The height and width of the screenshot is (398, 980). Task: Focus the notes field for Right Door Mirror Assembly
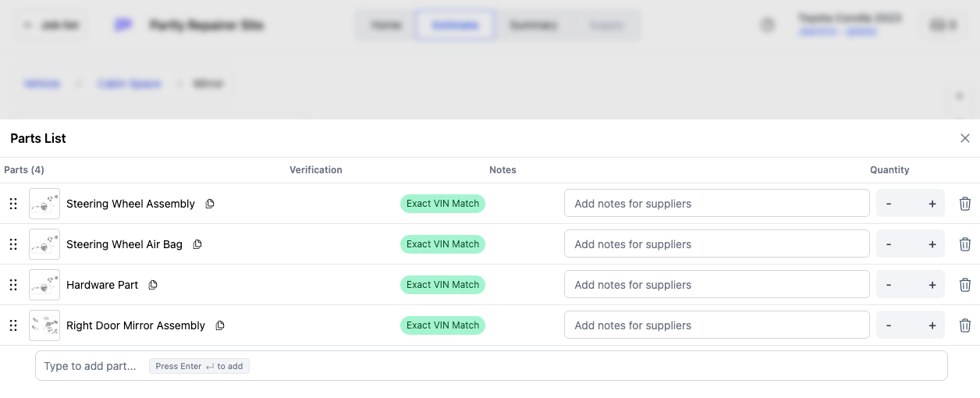[x=716, y=325]
